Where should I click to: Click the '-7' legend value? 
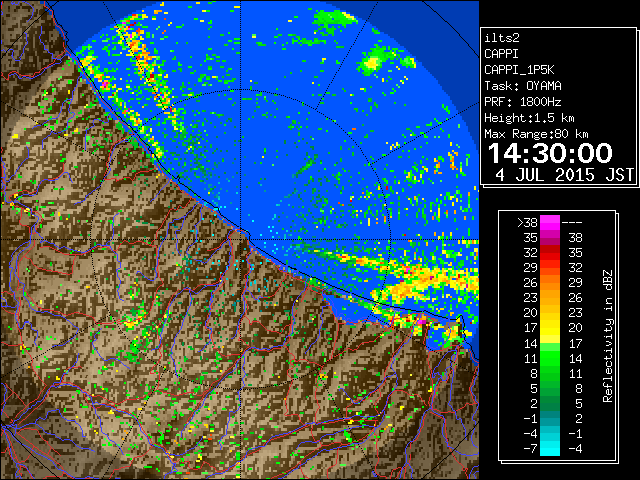530,449
